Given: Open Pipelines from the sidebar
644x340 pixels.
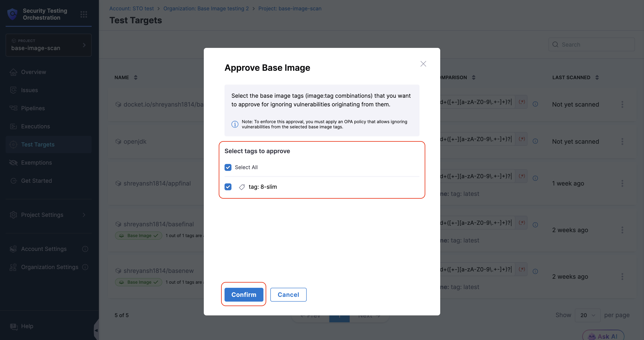Looking at the screenshot, I should (x=33, y=108).
